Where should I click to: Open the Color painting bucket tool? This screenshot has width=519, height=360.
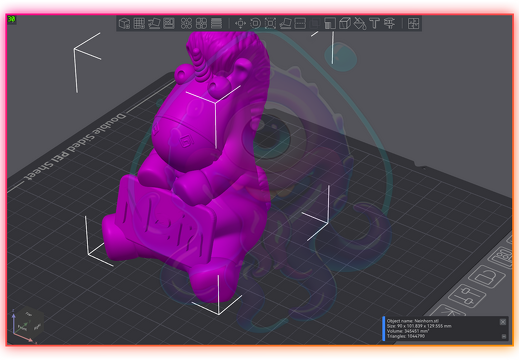(360, 24)
